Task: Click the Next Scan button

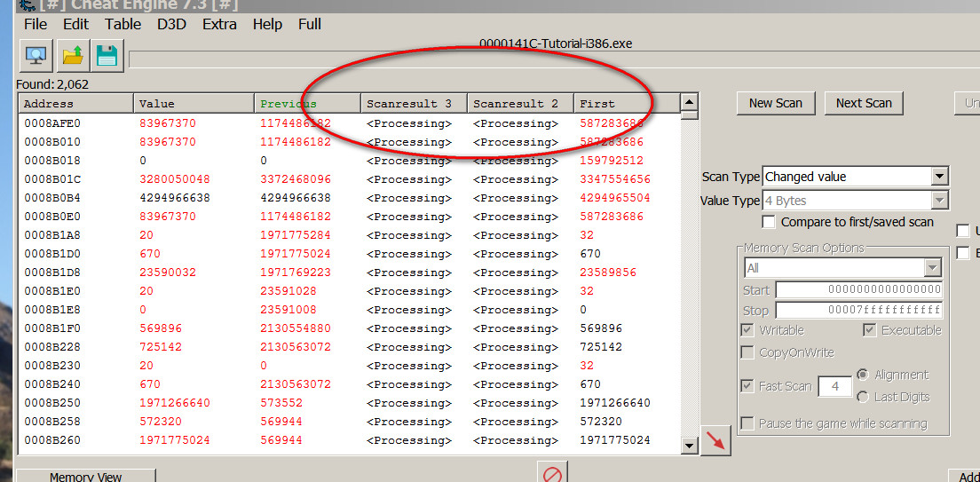Action: [864, 103]
